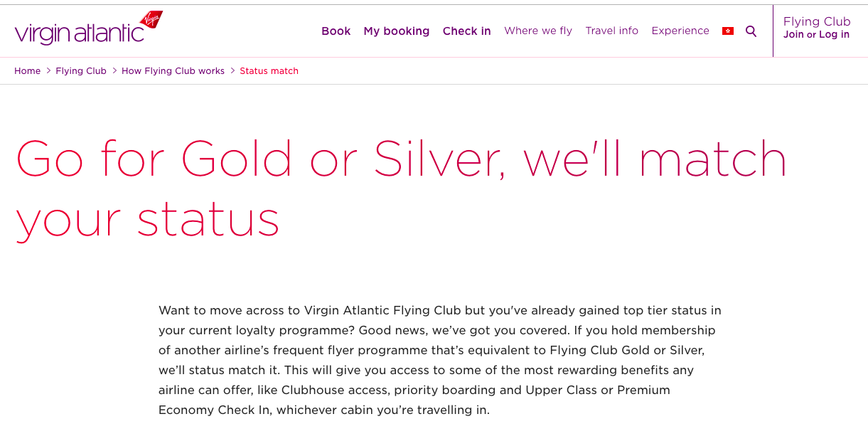Click Join in the Flying Club panel
The width and height of the screenshot is (868, 446).
(793, 35)
